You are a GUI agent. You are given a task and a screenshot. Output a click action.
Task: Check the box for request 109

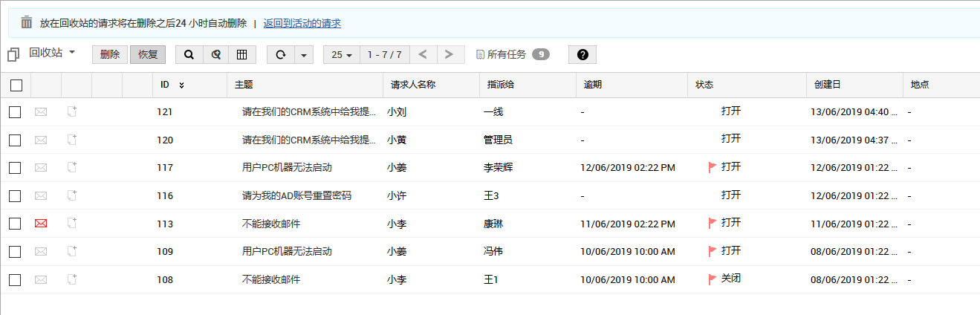tap(15, 252)
